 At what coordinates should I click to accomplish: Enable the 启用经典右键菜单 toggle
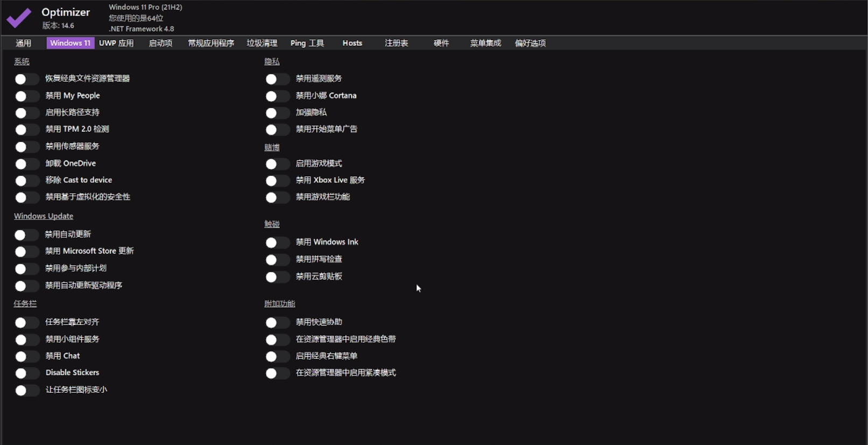[277, 356]
